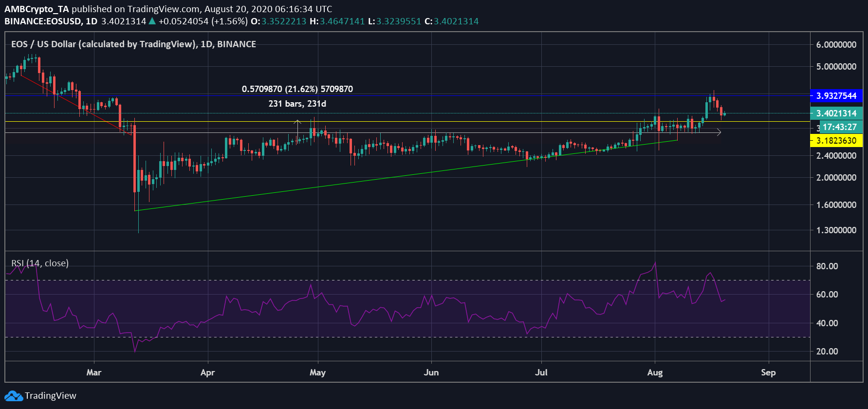The width and height of the screenshot is (868, 409).
Task: Select the Sep label on time axis
Action: point(768,372)
